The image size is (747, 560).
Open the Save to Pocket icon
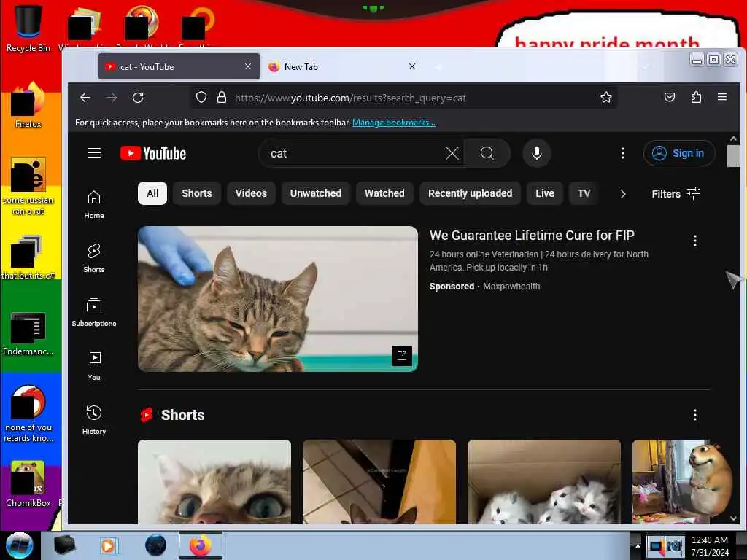[x=670, y=98]
